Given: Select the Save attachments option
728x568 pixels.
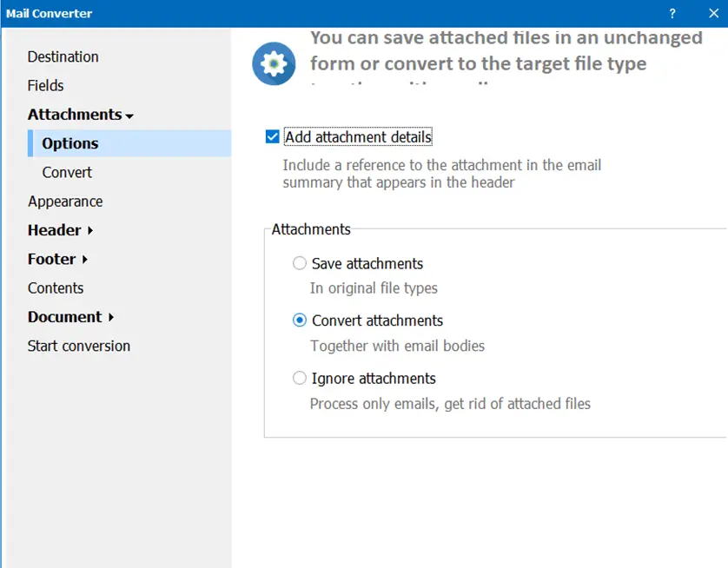Looking at the screenshot, I should (x=300, y=263).
